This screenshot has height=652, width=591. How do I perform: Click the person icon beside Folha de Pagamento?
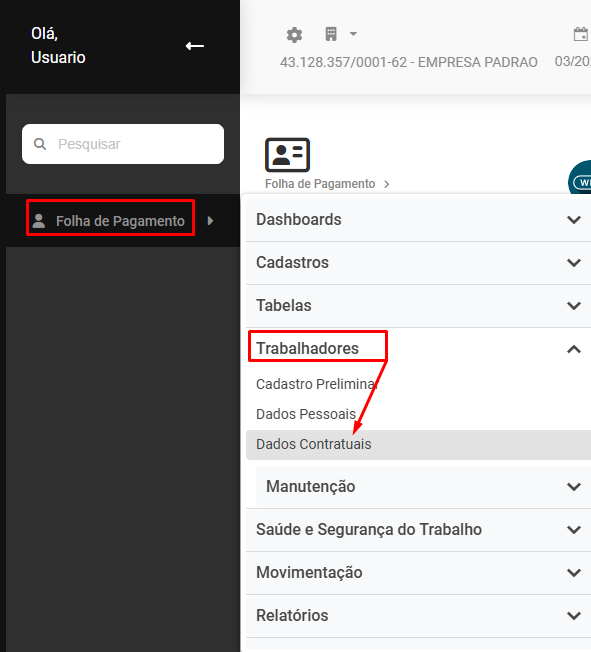(39, 221)
